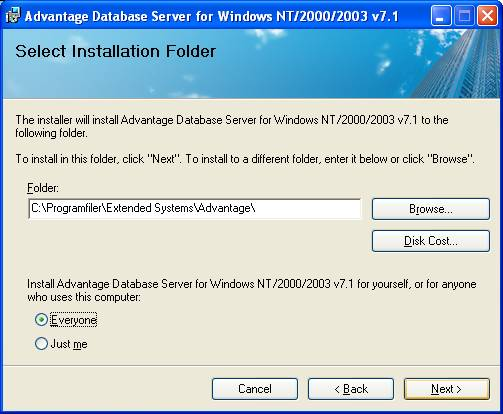Click the 'Just me' label text

pos(69,344)
